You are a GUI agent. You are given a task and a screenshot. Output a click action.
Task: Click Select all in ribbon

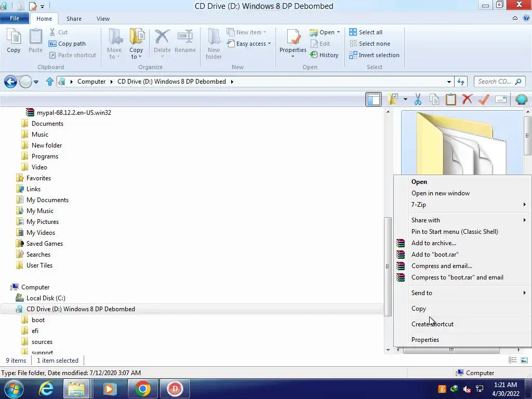(366, 32)
